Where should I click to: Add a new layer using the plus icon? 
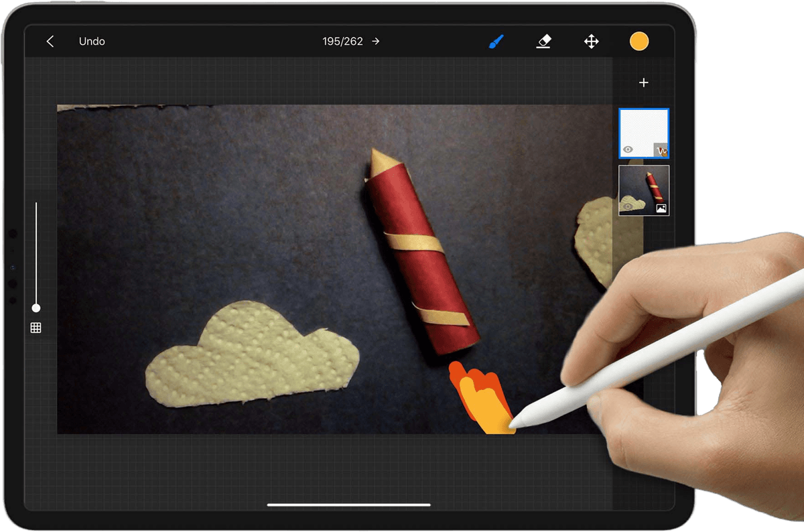pos(643,82)
